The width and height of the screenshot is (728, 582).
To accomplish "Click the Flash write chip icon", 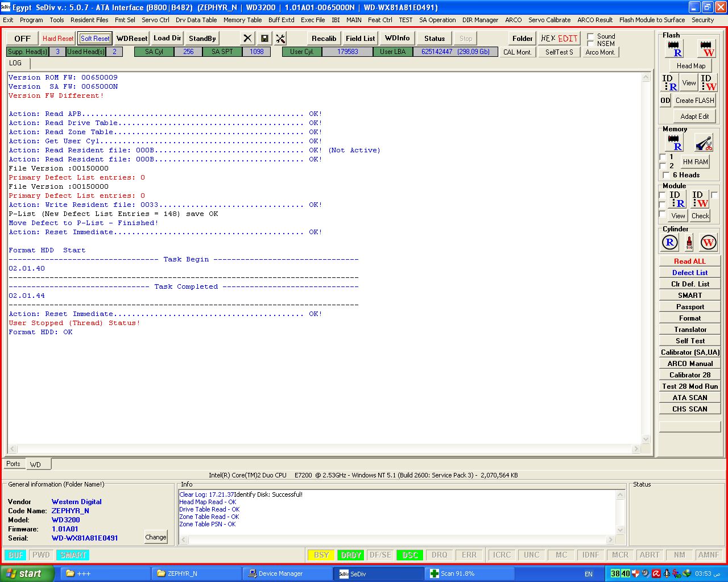I will pos(706,49).
